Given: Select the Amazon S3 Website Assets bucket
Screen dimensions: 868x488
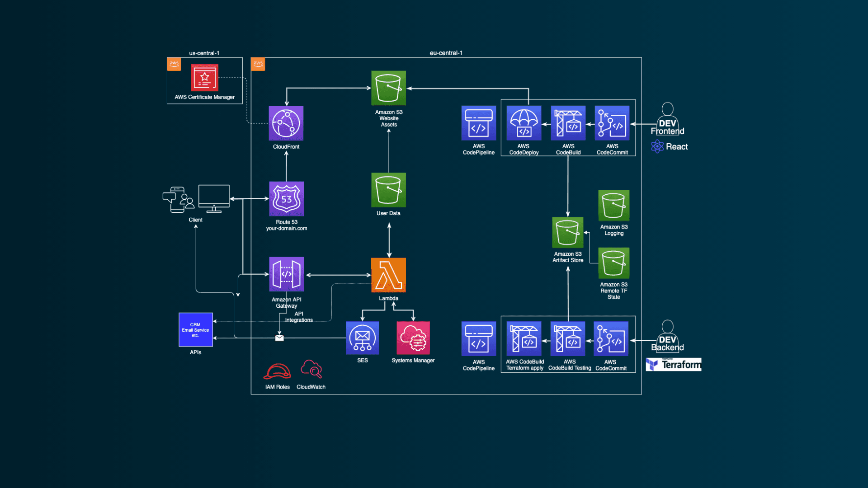Looking at the screenshot, I should [388, 88].
